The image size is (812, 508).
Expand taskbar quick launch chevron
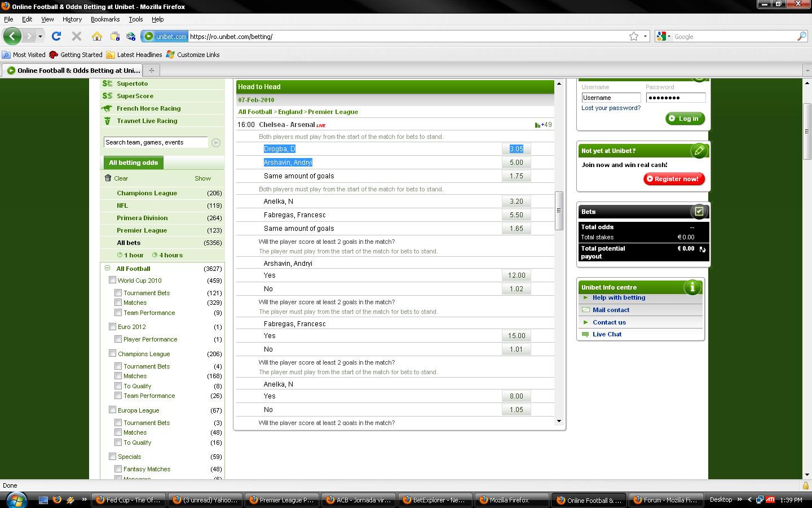[x=84, y=499]
